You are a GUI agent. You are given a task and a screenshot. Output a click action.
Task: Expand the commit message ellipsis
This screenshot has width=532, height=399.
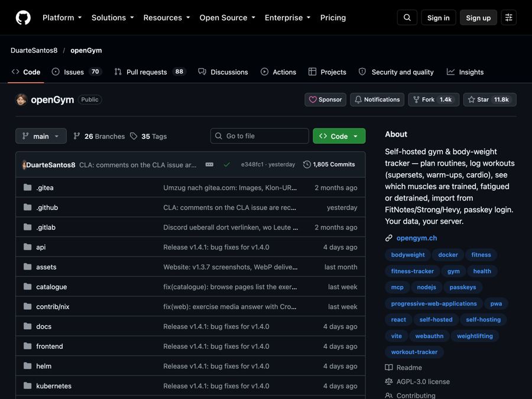[209, 164]
